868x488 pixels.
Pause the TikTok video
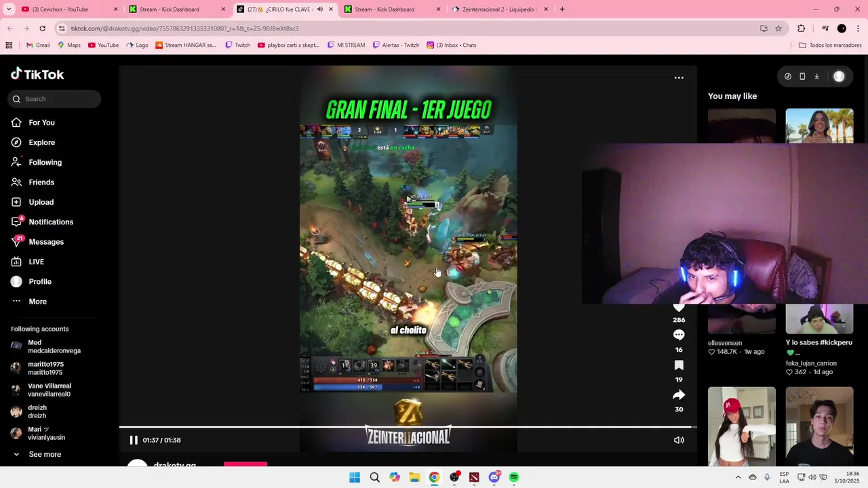point(134,440)
